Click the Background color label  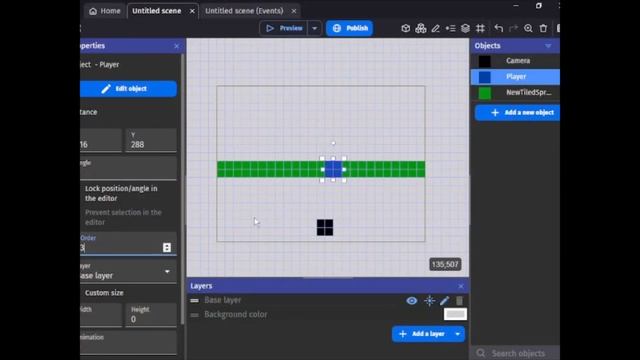236,315
